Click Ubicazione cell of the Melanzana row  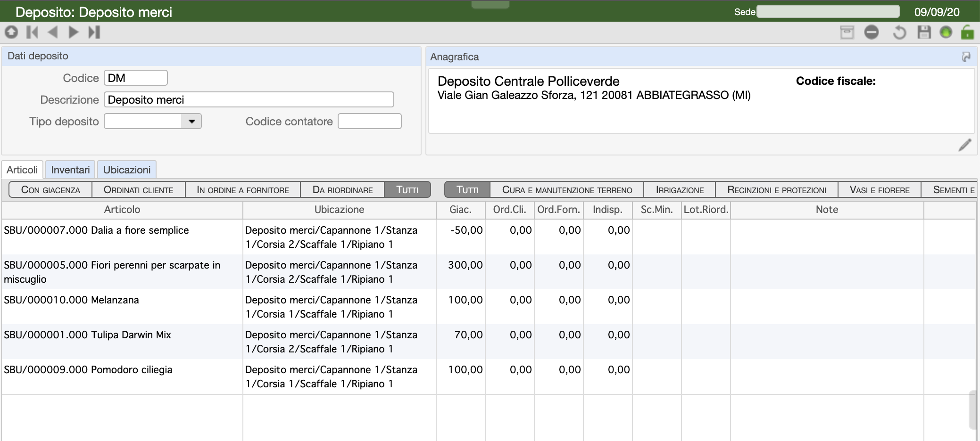340,307
